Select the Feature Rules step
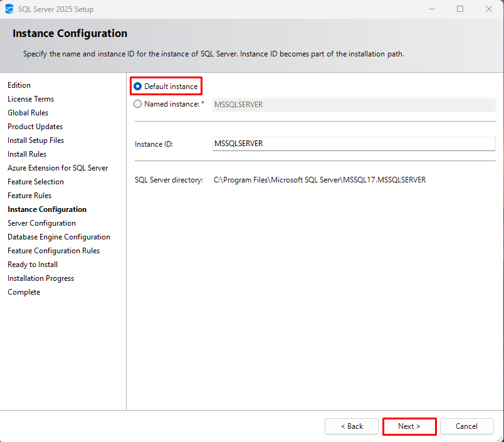The width and height of the screenshot is (504, 442). [29, 196]
